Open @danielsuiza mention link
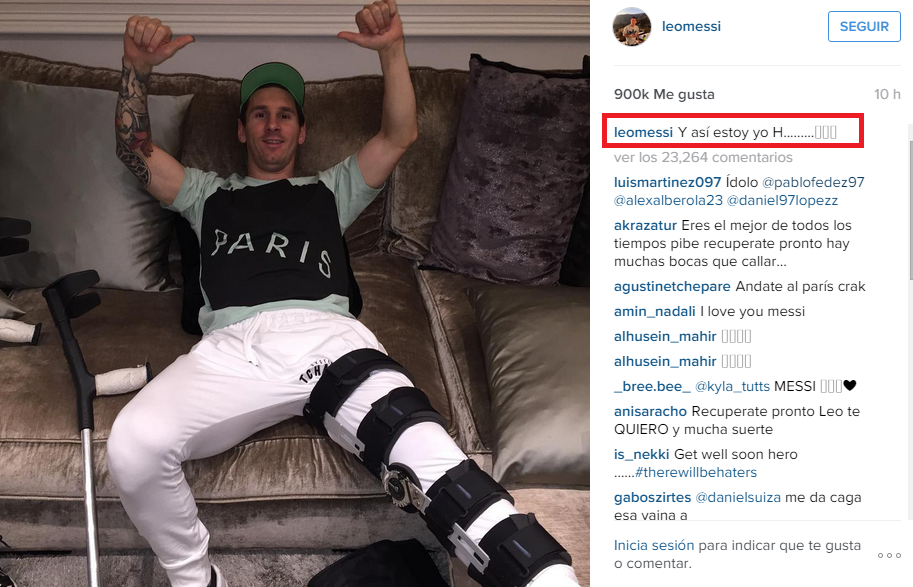 (x=738, y=497)
